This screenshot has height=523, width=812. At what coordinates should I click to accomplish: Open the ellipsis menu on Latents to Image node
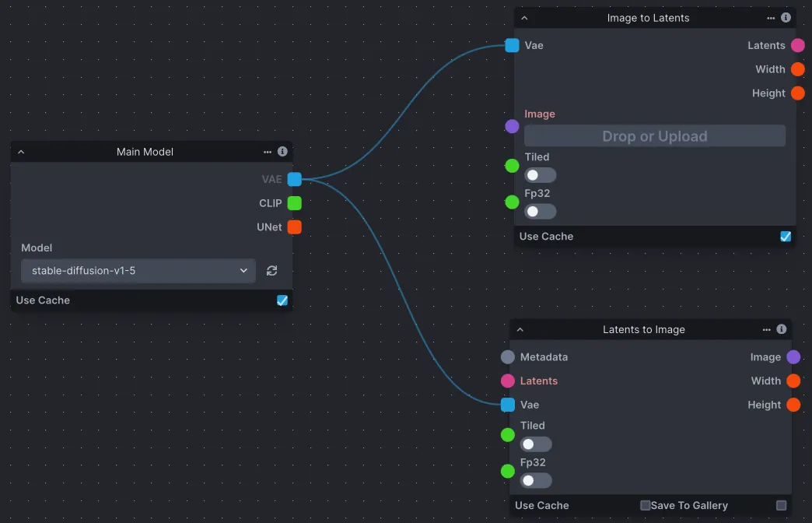click(x=768, y=329)
